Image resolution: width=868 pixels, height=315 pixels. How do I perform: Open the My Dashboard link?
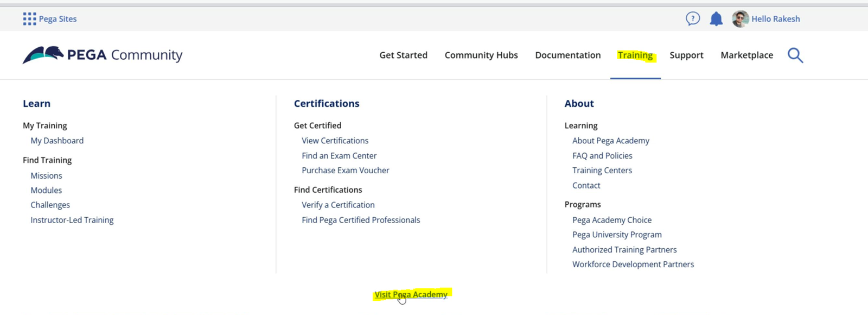[57, 141]
